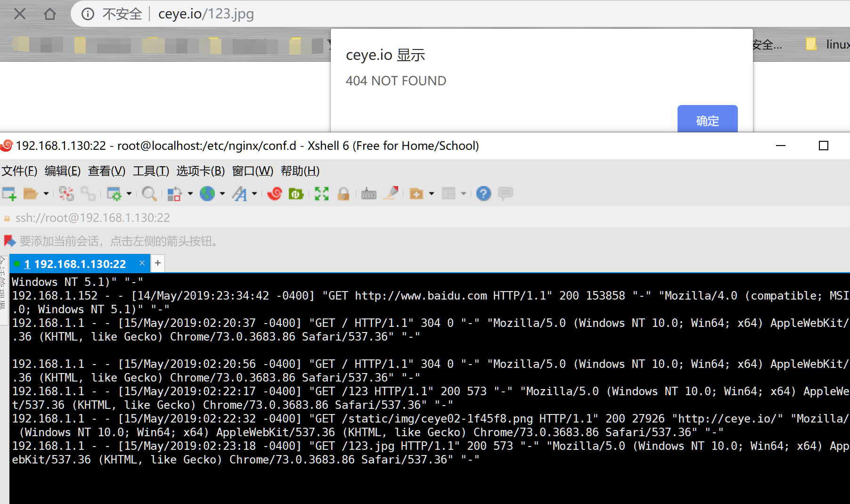The height and width of the screenshot is (504, 850).
Task: Open Xshell help question mark icon
Action: (x=483, y=194)
